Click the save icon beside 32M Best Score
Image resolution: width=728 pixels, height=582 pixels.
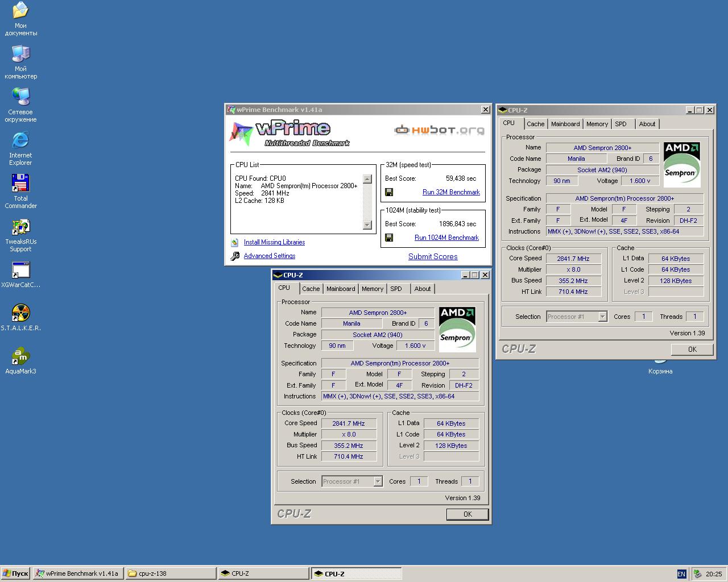point(389,192)
